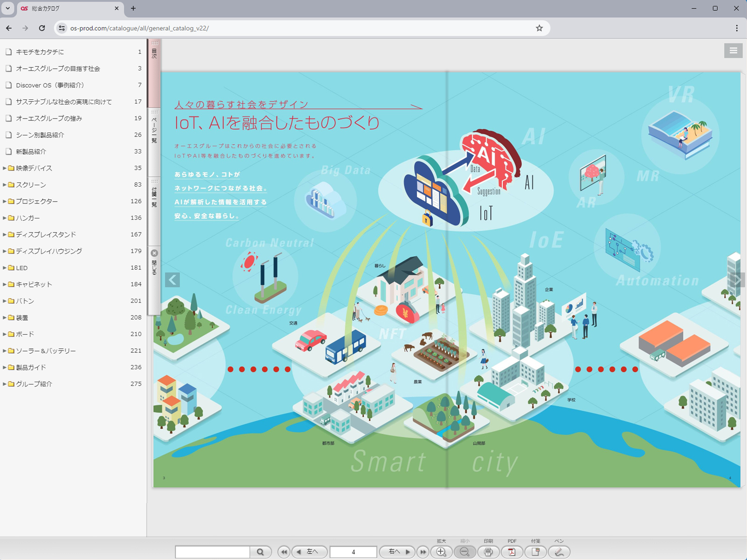Click the ソーラー＆バッテリー folder icon

(11, 350)
